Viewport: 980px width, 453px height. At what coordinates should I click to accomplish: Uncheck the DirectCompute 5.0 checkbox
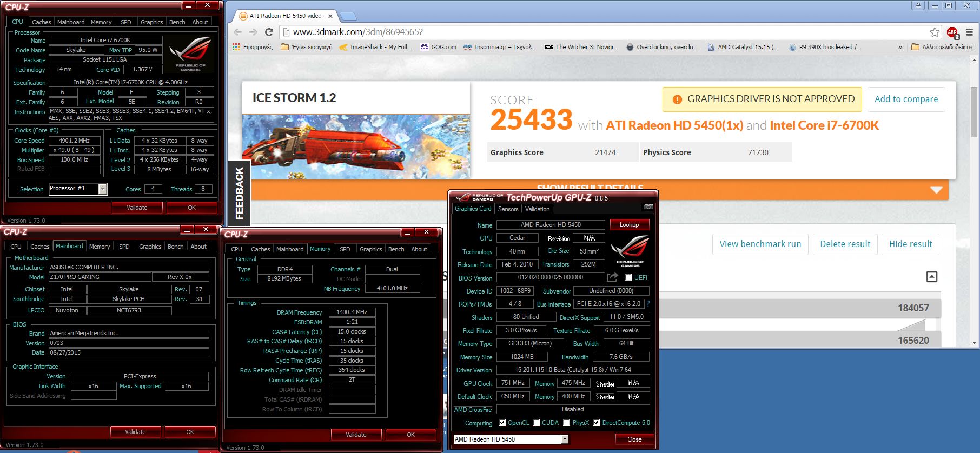(x=597, y=423)
